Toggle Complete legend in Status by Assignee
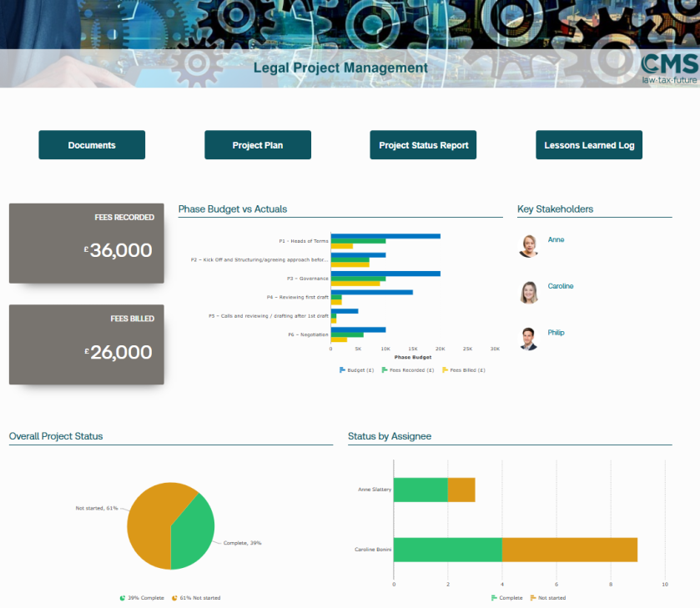Image resolution: width=700 pixels, height=608 pixels. [507, 598]
